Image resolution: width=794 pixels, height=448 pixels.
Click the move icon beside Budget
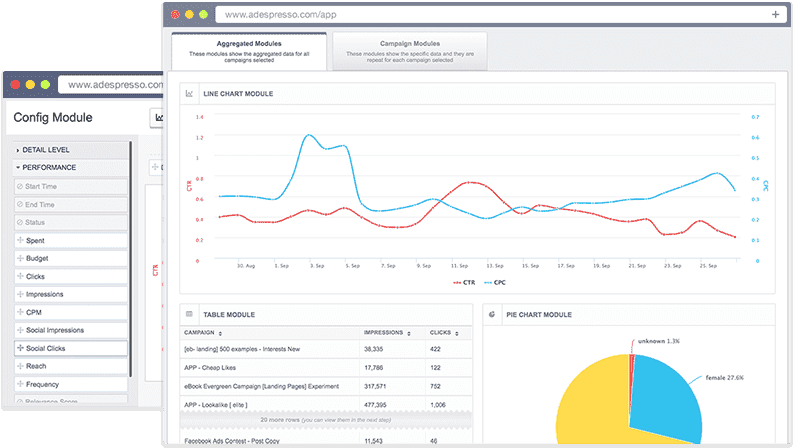pos(20,259)
